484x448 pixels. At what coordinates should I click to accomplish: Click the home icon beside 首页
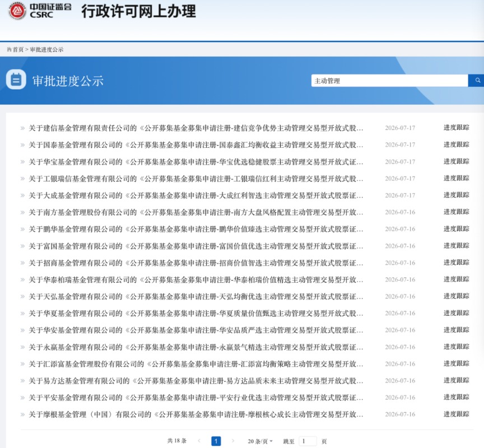[x=10, y=49]
